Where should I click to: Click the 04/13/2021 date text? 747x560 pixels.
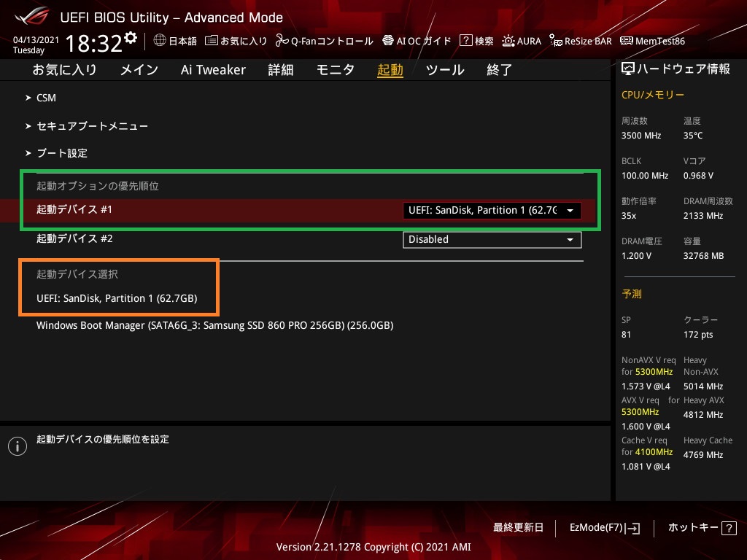[x=36, y=40]
